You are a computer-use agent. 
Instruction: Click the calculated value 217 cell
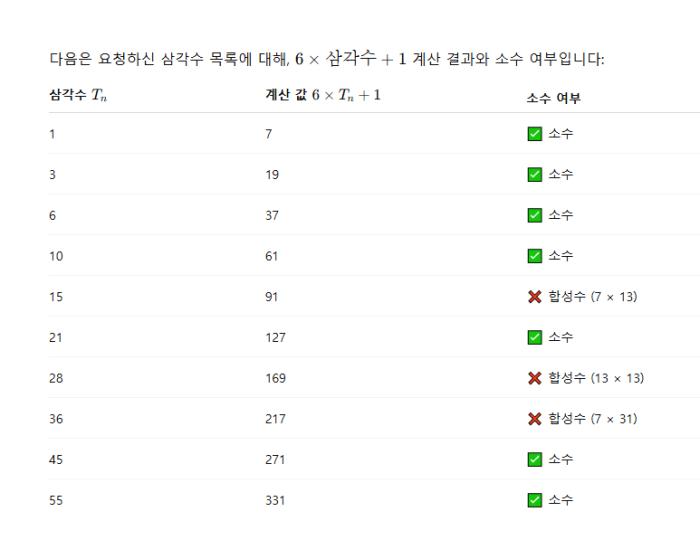point(275,419)
